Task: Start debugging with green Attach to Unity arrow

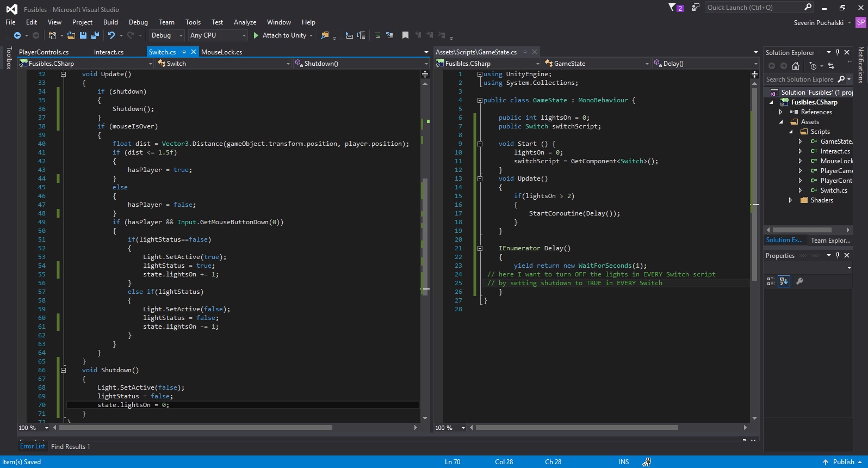Action: click(x=256, y=35)
